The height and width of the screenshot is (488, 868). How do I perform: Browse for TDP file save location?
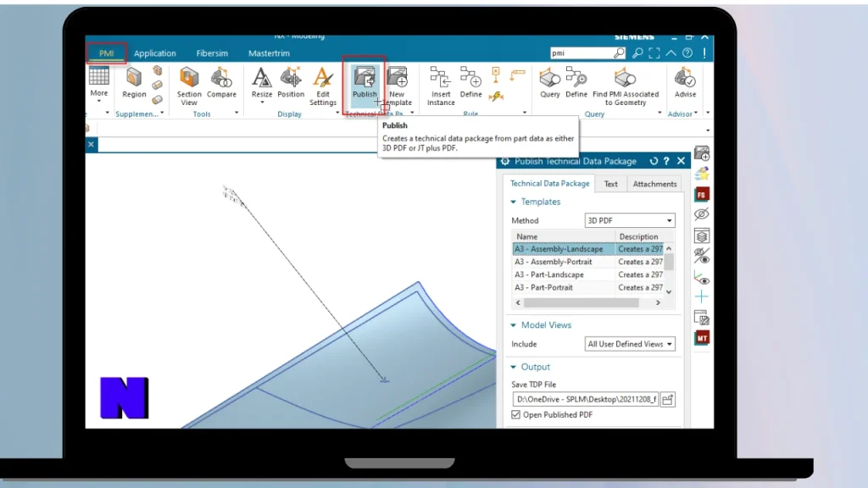(668, 399)
